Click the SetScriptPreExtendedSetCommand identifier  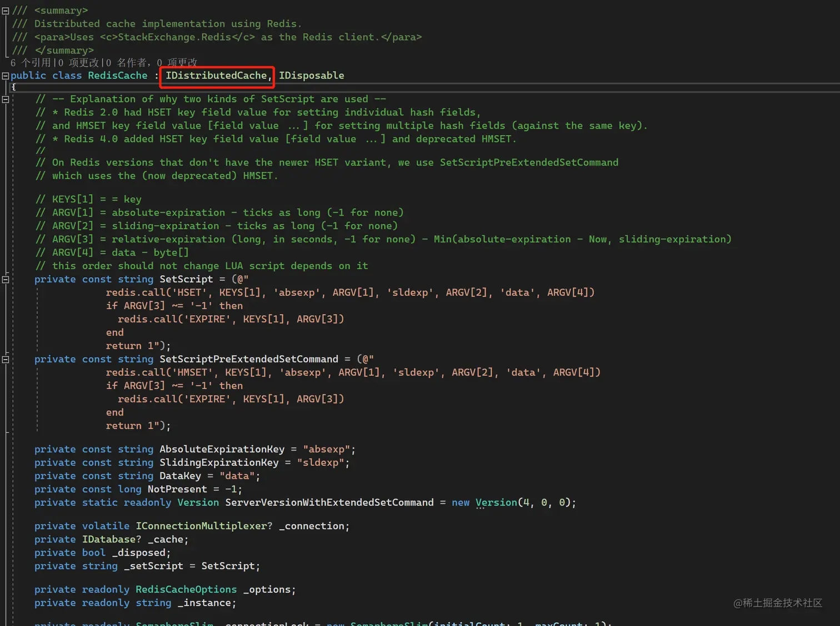coord(249,359)
